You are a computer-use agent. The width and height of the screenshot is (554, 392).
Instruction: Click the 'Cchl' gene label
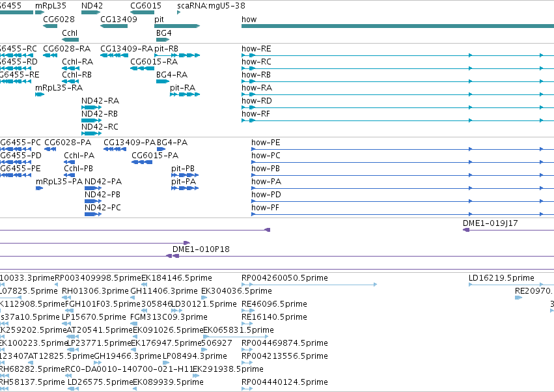tap(70, 33)
